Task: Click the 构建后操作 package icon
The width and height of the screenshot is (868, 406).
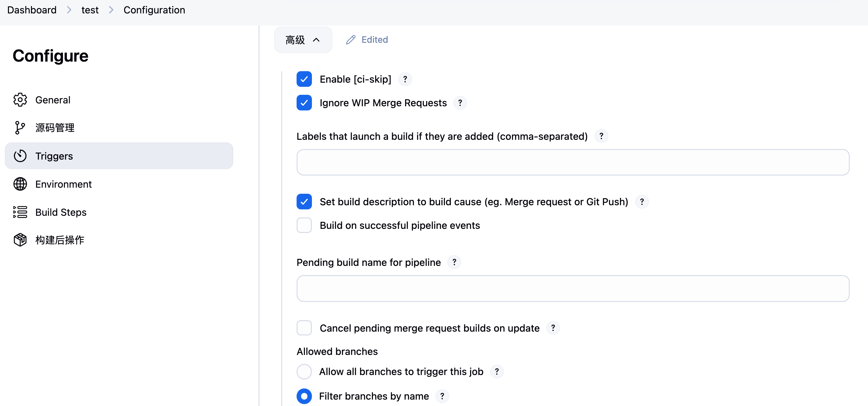Action: coord(20,240)
